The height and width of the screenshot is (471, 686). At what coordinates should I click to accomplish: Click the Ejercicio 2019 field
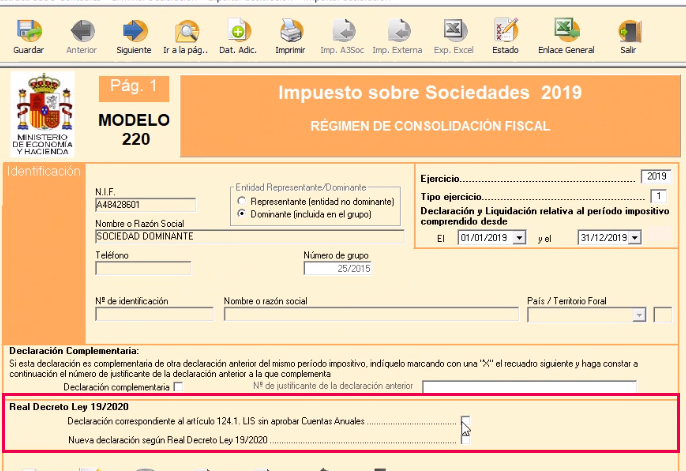pyautogui.click(x=656, y=176)
